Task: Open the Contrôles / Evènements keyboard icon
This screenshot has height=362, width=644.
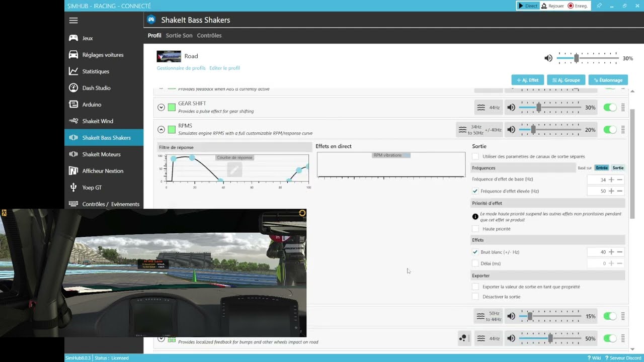Action: point(73,204)
